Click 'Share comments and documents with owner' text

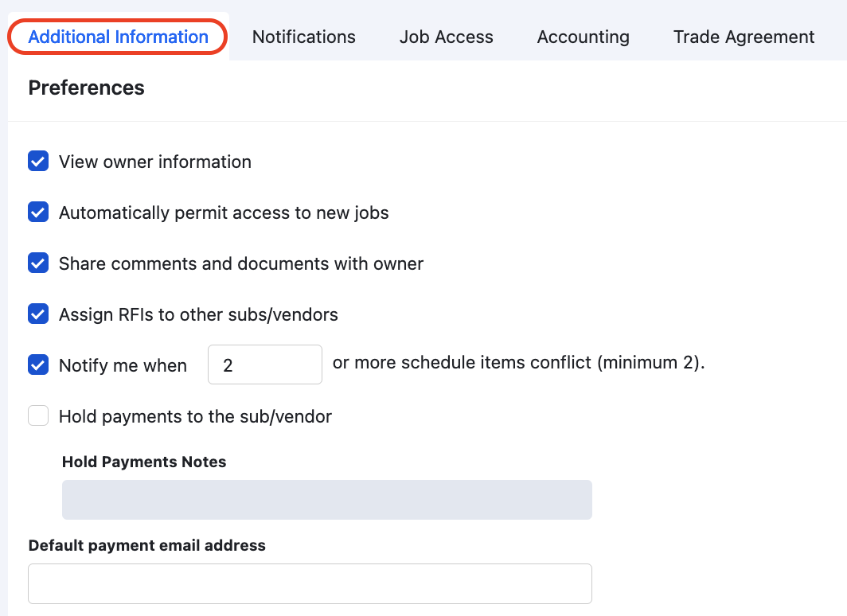tap(241, 263)
